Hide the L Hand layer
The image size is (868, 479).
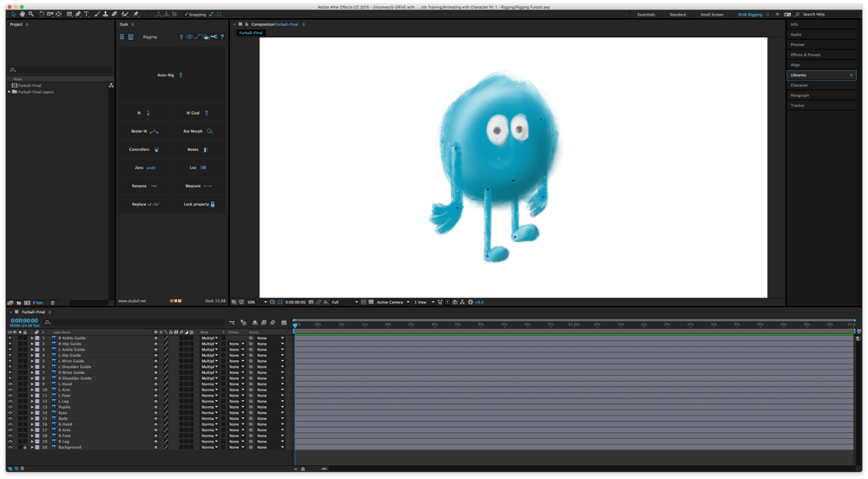(x=10, y=384)
